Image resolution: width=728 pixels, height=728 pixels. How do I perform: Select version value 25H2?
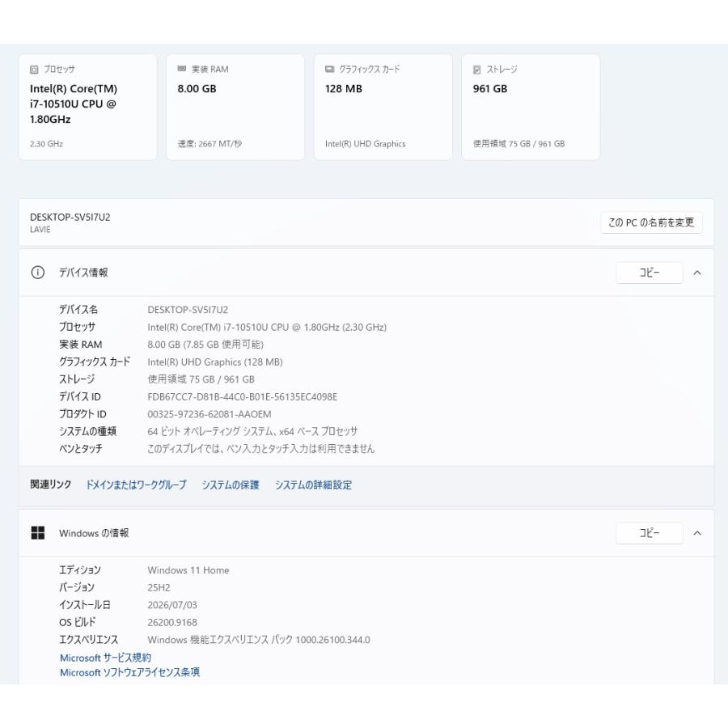pos(159,588)
